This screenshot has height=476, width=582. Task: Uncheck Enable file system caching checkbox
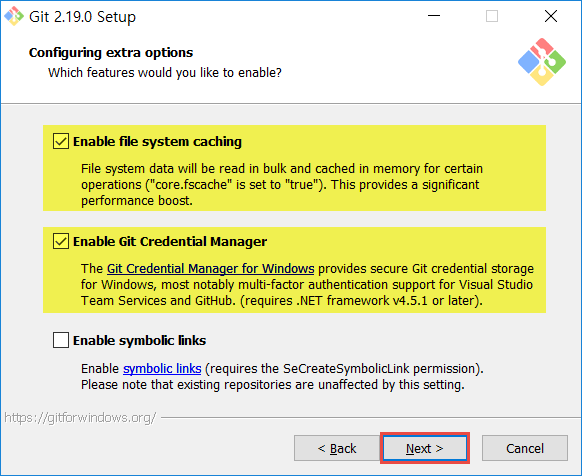[61, 141]
